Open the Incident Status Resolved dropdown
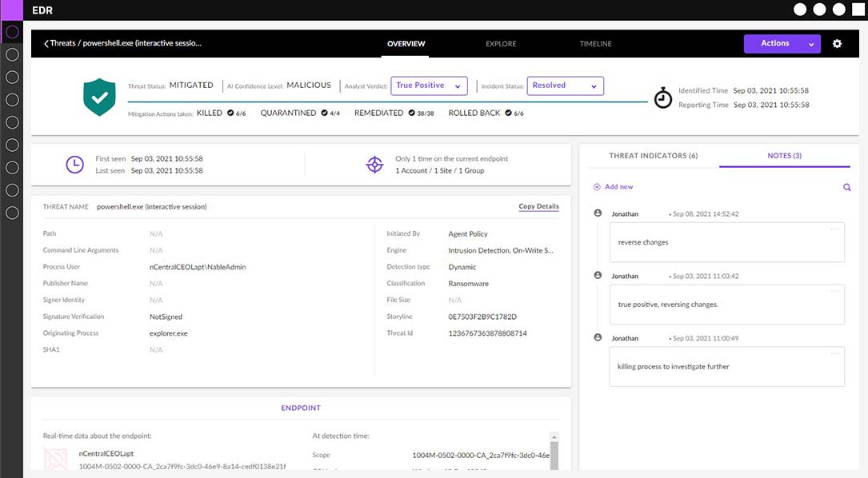868x478 pixels. coord(565,86)
